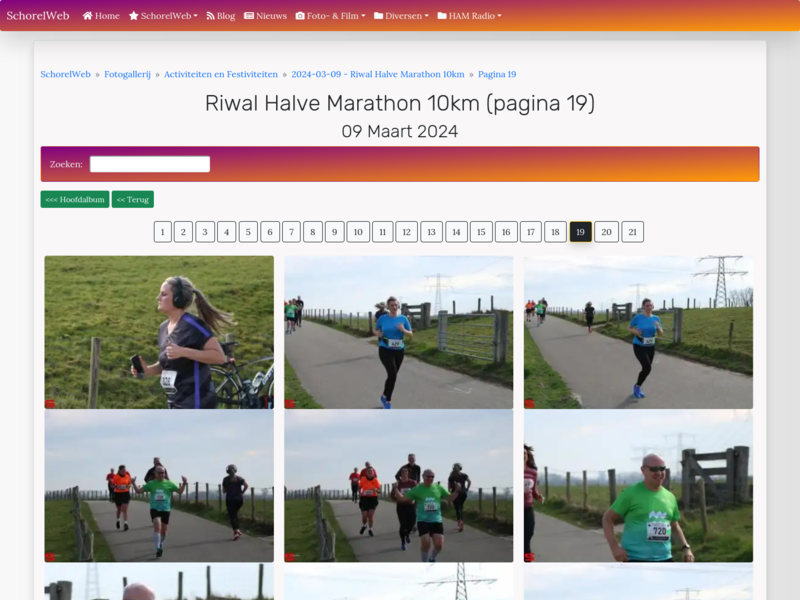
Task: Go to gallery page 10
Action: pyautogui.click(x=358, y=232)
